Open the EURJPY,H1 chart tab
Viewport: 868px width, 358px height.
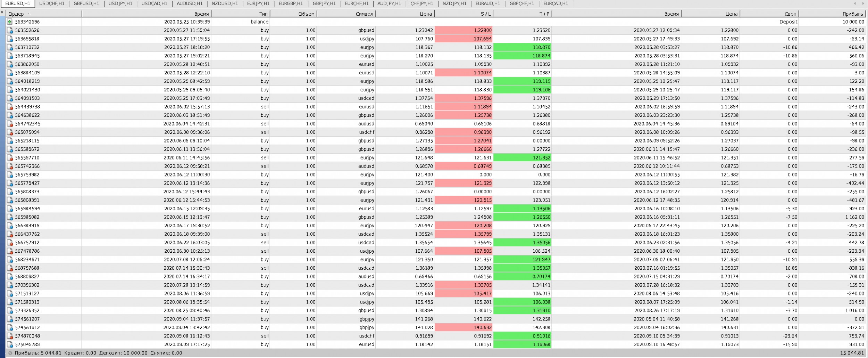click(x=258, y=3)
